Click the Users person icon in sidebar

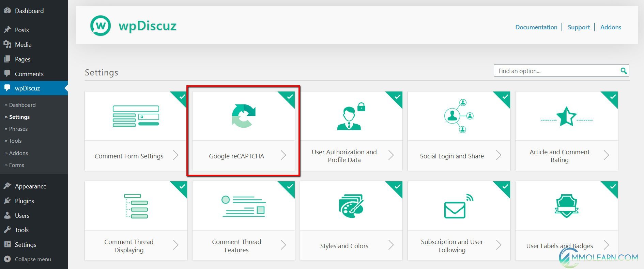pyautogui.click(x=7, y=215)
